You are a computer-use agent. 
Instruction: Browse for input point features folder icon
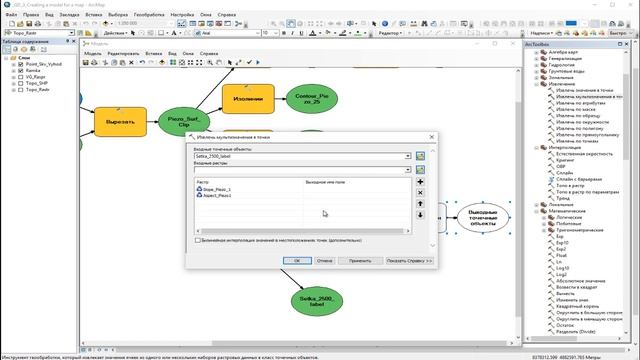point(420,156)
